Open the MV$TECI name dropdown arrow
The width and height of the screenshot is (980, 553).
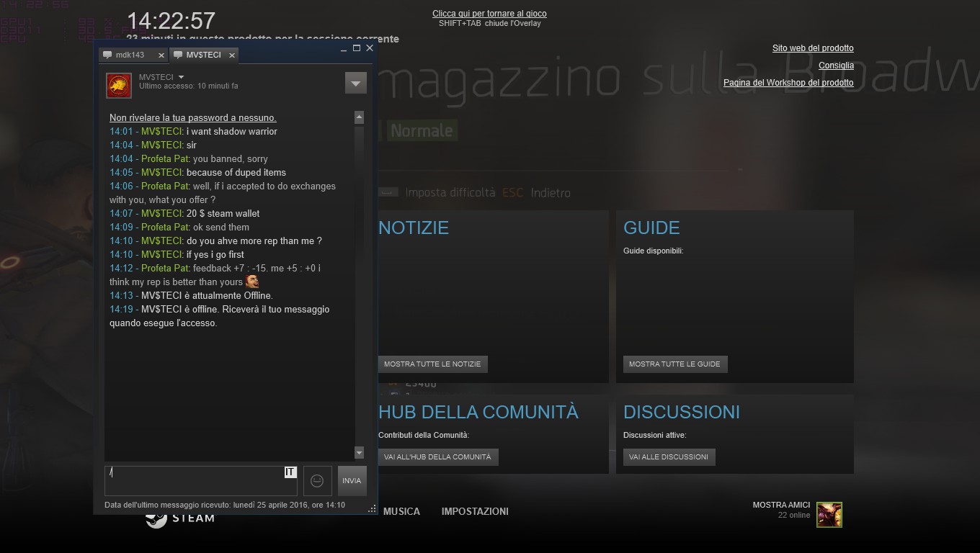pos(181,77)
